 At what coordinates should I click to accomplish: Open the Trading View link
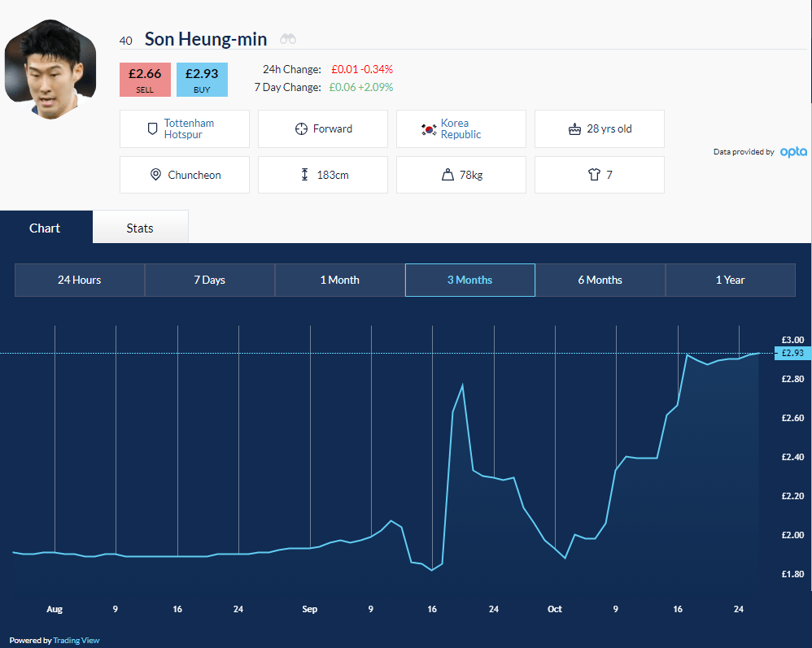point(76,640)
